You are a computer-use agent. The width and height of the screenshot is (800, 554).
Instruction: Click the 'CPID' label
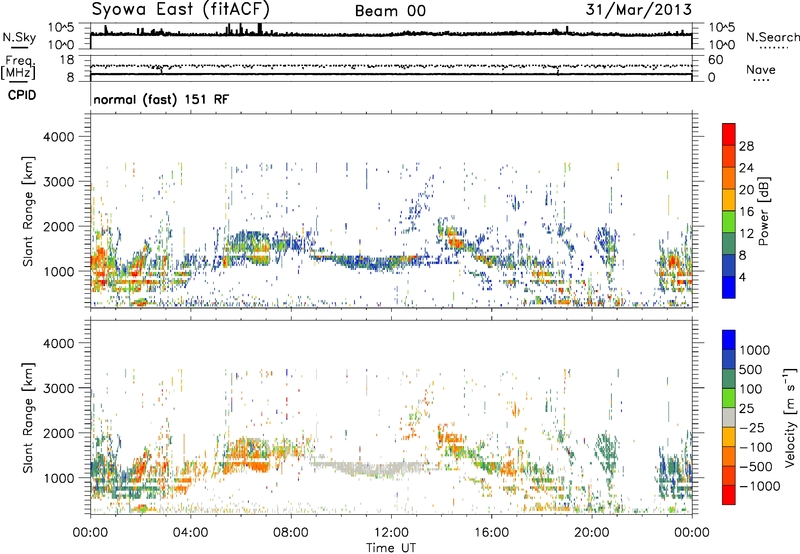tap(22, 95)
